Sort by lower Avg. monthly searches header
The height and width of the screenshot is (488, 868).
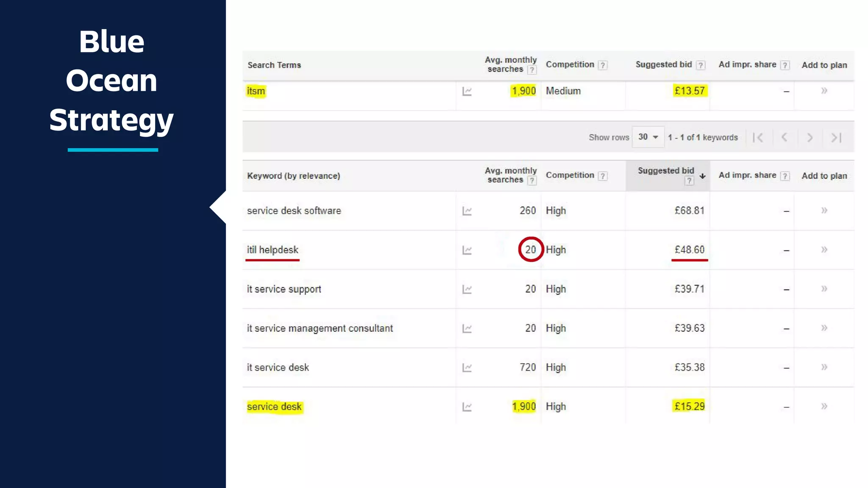coord(510,175)
